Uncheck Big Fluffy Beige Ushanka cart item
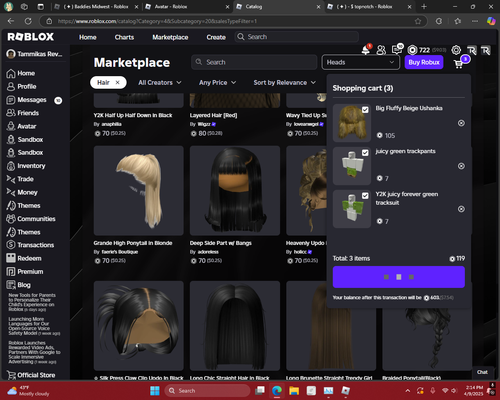Viewport: 500px width, 400px height. tap(365, 110)
